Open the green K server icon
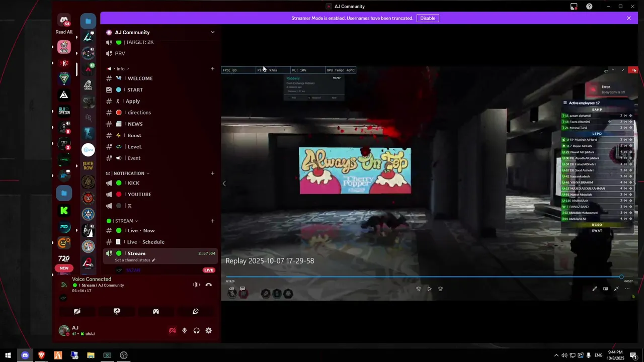 [x=64, y=210]
